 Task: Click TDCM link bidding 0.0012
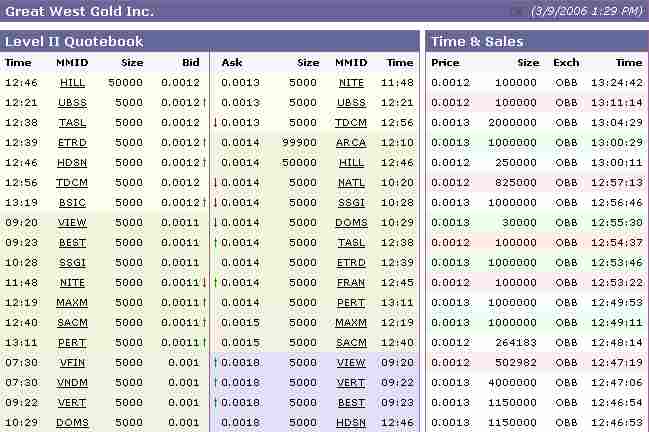tap(72, 183)
